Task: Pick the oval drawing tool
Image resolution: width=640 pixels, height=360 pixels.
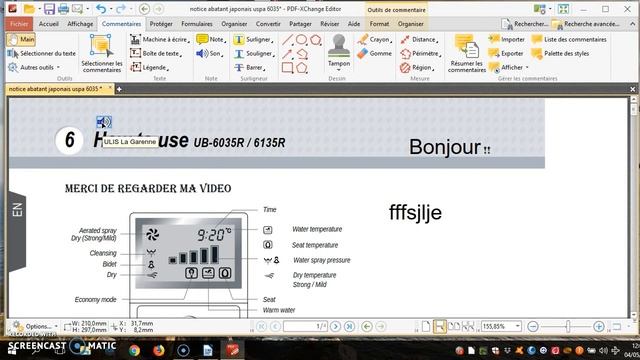Action: click(301, 40)
